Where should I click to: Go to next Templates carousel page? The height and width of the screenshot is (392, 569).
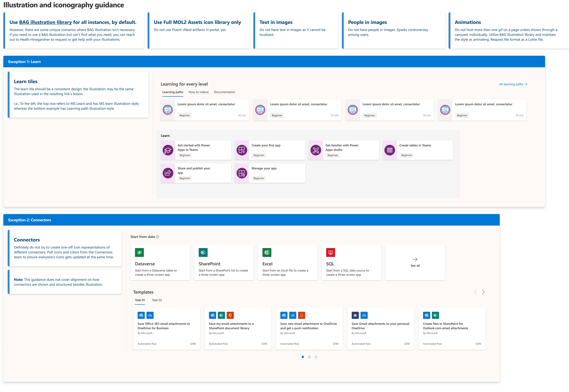[483, 292]
